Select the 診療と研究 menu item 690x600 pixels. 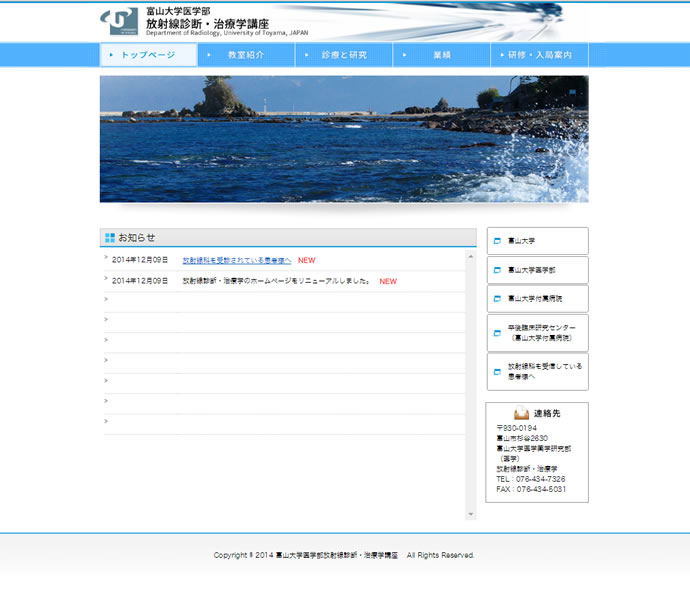click(344, 55)
